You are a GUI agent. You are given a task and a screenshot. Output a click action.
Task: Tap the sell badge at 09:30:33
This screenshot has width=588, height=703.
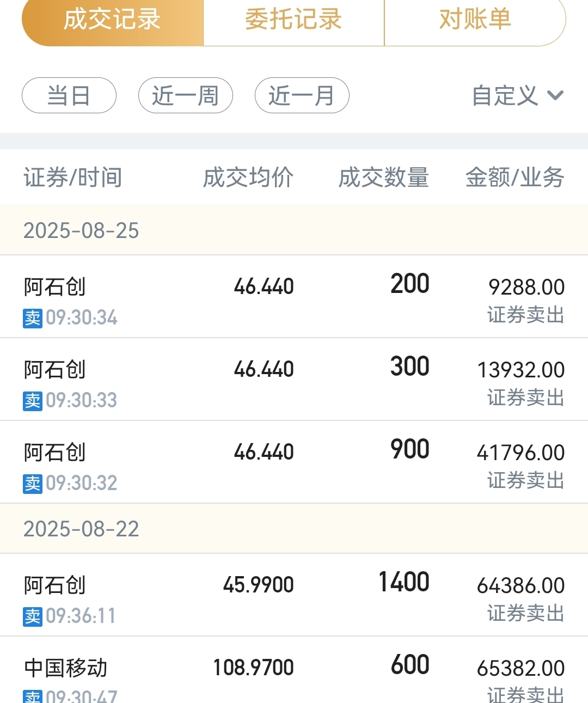[33, 401]
